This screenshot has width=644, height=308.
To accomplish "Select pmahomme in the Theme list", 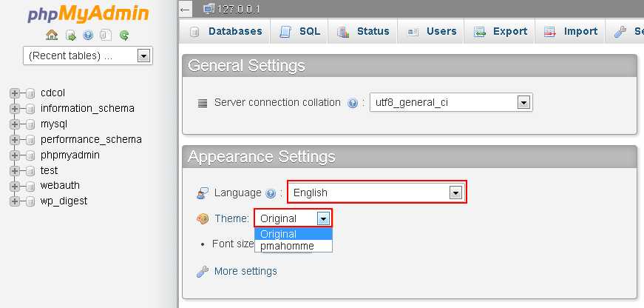I will coord(294,246).
